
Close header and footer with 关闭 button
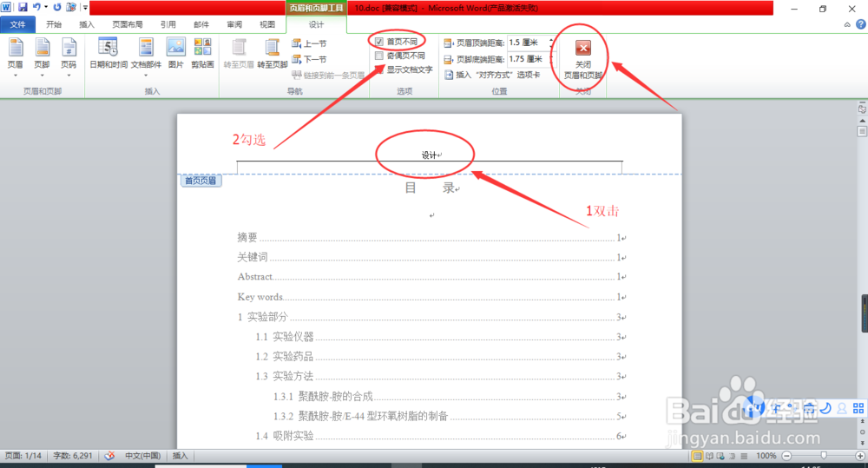(583, 60)
